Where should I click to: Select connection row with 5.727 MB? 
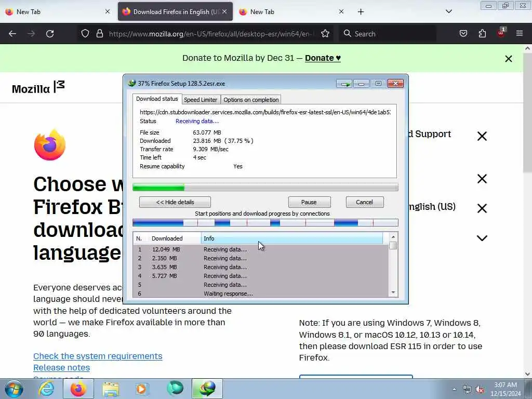[x=261, y=276]
